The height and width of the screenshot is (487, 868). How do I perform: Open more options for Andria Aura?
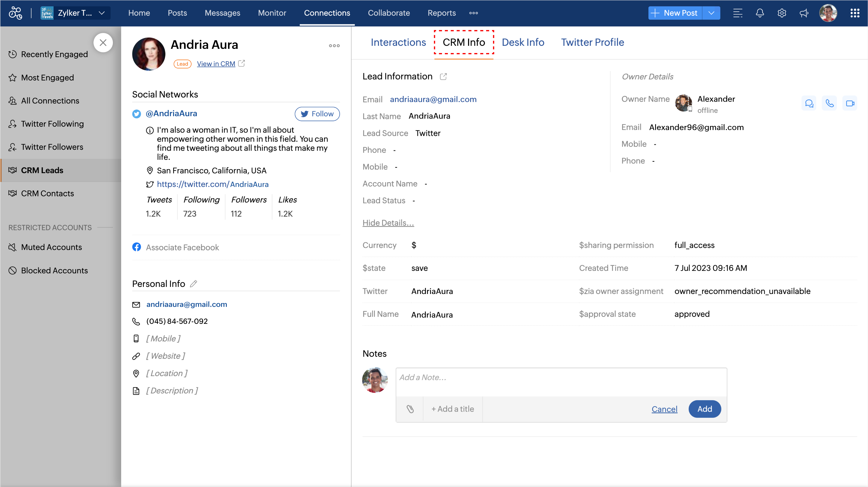(x=334, y=46)
